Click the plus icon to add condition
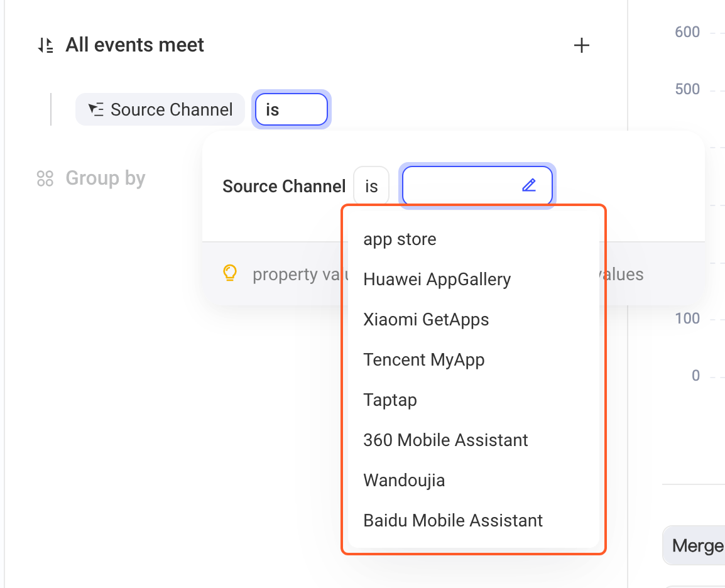The height and width of the screenshot is (588, 725). (581, 45)
